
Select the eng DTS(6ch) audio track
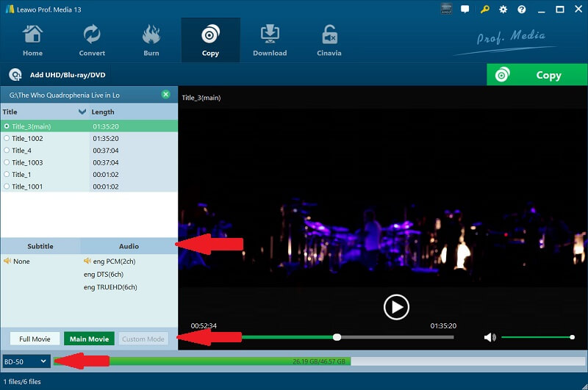click(x=104, y=274)
